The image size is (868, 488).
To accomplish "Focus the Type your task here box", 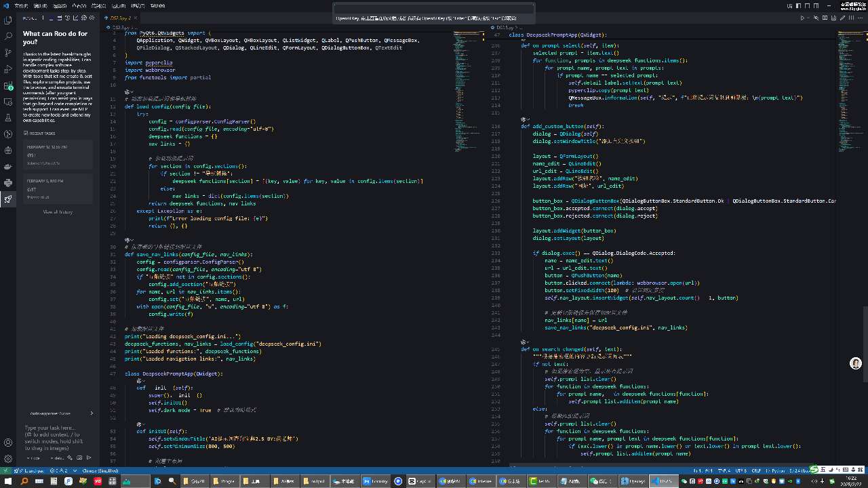I will coord(58,437).
